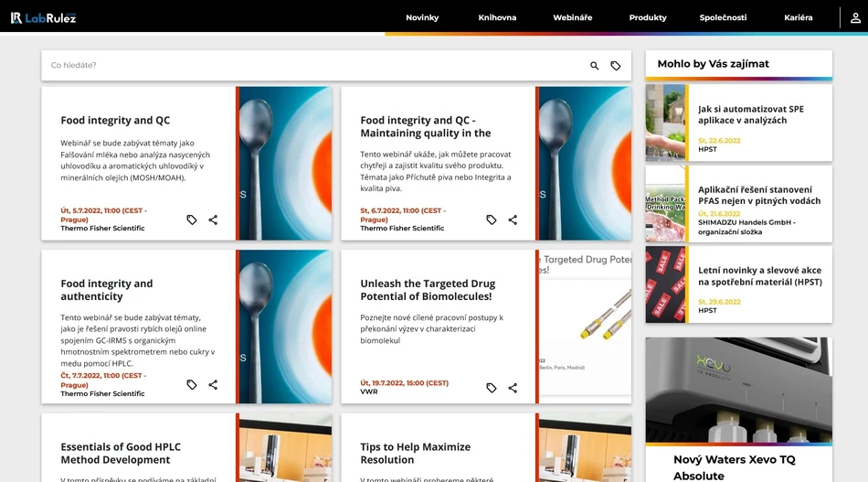Share the Food integrity and authenticity webinar

(213, 384)
